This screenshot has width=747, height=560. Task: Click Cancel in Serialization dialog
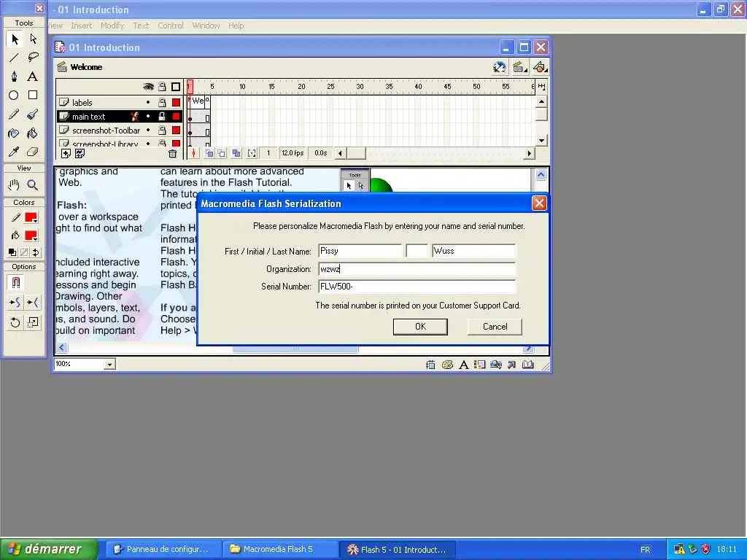pyautogui.click(x=495, y=327)
